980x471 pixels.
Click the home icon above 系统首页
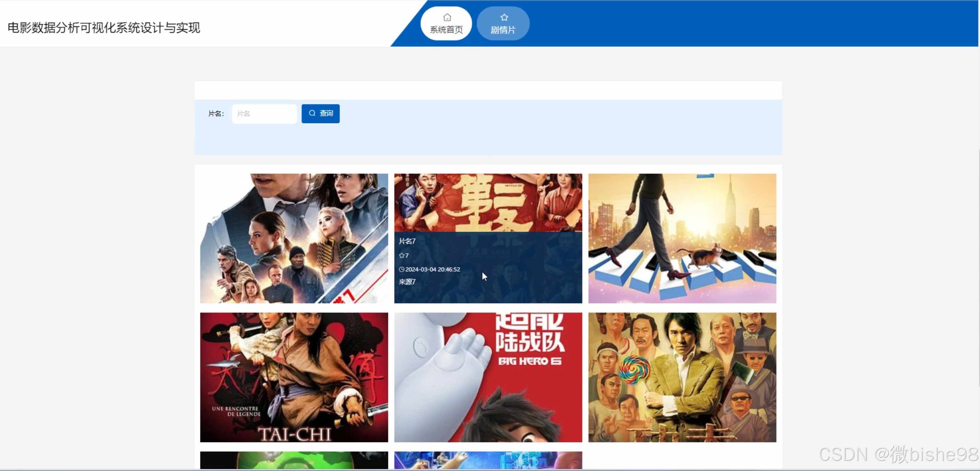(447, 17)
